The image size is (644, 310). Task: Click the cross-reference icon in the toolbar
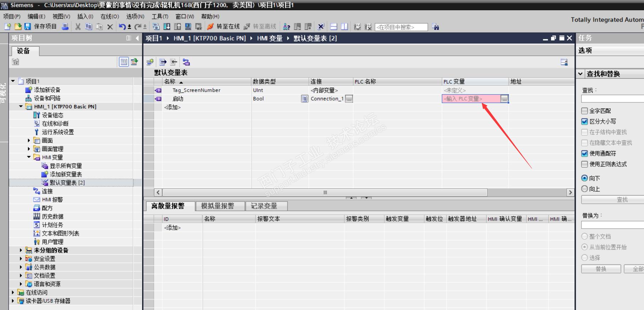pos(321,27)
